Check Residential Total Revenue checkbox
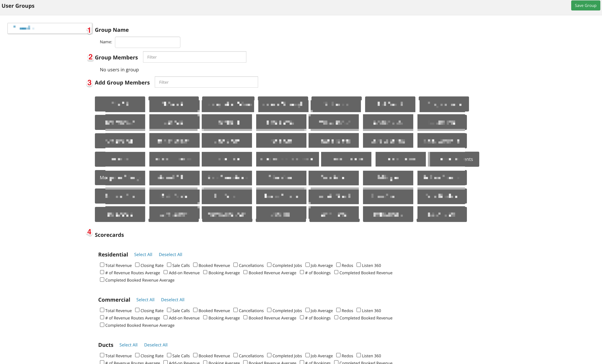 (102, 265)
